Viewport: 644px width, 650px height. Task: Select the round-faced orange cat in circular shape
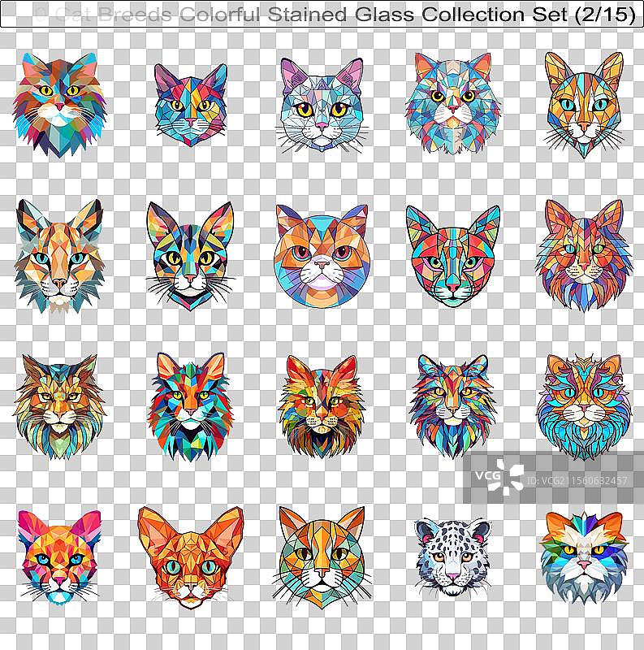[322, 256]
